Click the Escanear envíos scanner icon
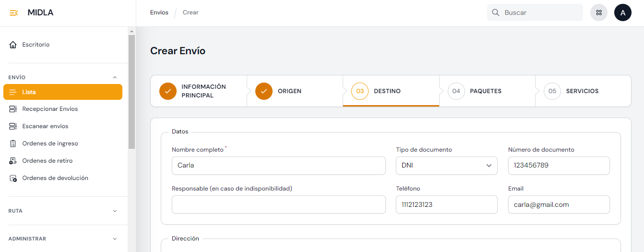This screenshot has height=252, width=644. click(x=13, y=126)
